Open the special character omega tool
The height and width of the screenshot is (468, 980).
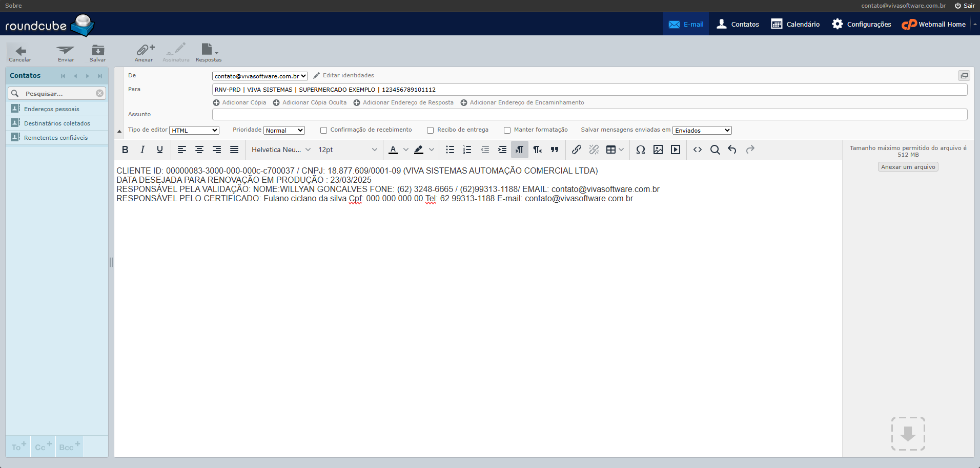point(640,150)
